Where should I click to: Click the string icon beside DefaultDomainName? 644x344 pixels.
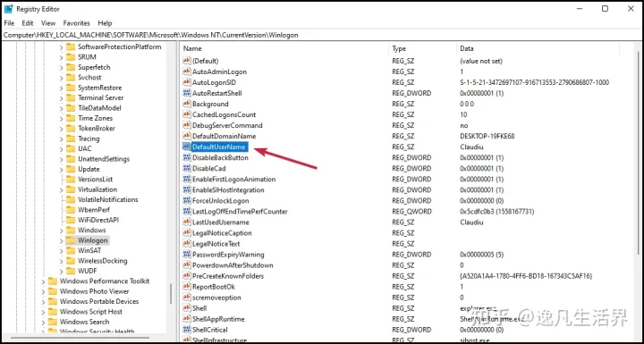[187, 136]
